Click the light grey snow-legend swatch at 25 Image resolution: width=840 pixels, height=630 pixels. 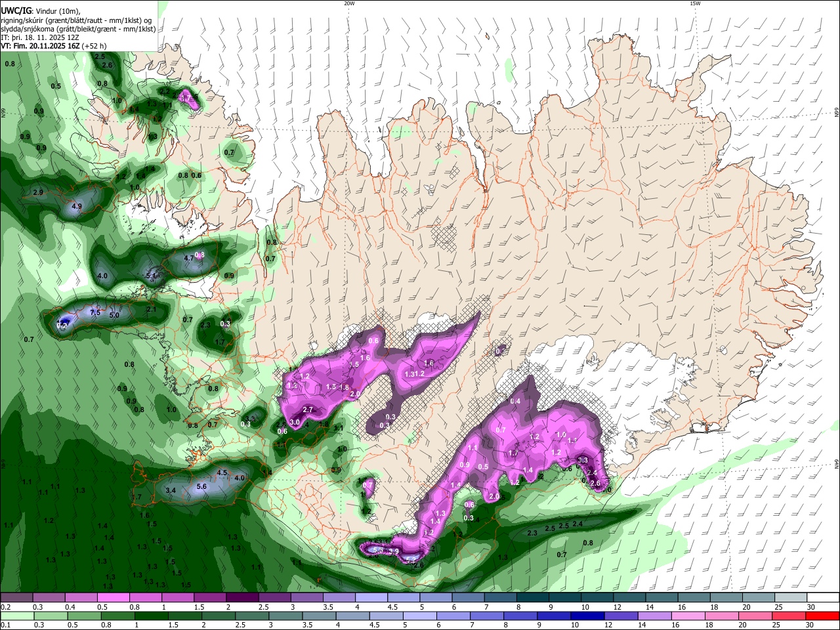tap(791, 597)
